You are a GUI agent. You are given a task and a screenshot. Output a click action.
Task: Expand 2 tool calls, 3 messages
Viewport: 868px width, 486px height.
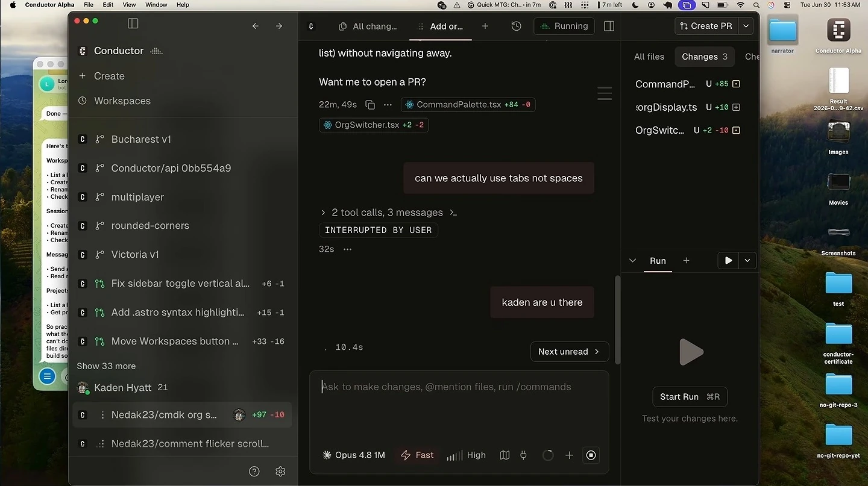click(388, 213)
